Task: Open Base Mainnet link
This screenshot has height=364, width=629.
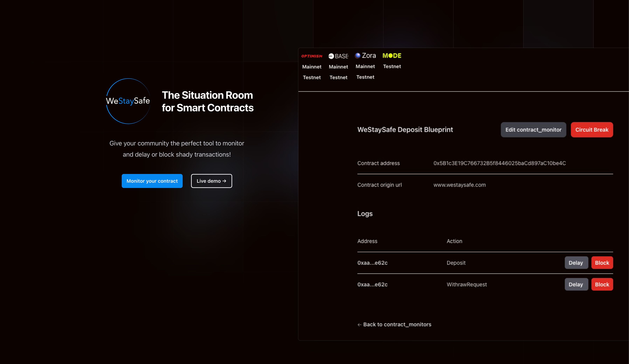Action: [338, 67]
